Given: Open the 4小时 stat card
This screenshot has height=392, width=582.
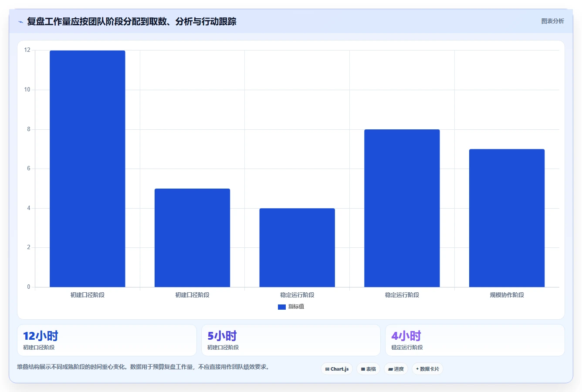Looking at the screenshot, I should [x=475, y=340].
